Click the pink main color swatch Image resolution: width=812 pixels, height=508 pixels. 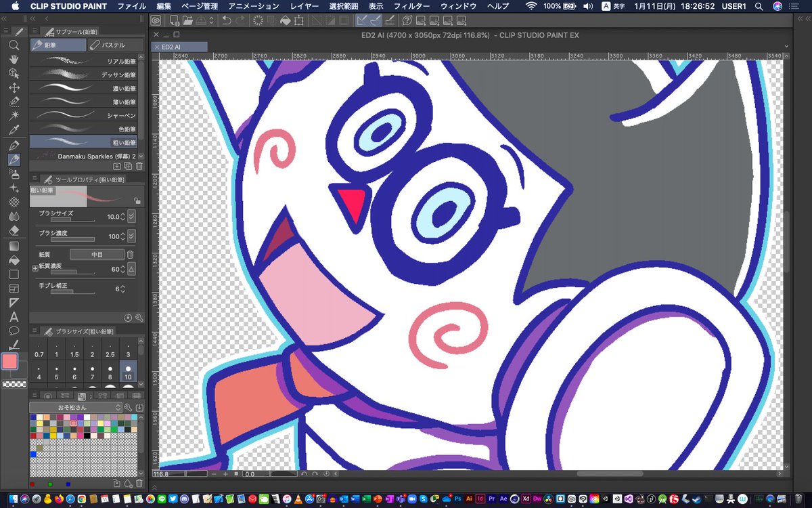click(9, 362)
